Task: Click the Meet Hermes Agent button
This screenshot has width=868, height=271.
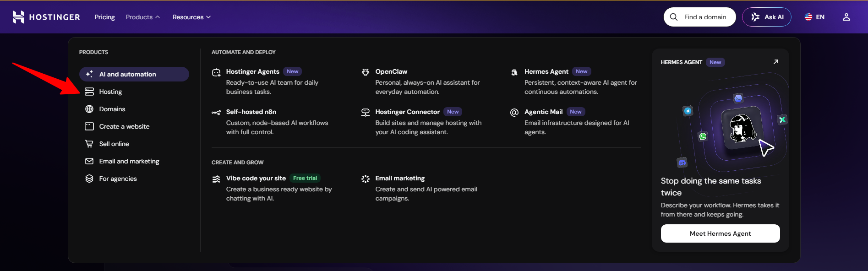Action: coord(720,233)
